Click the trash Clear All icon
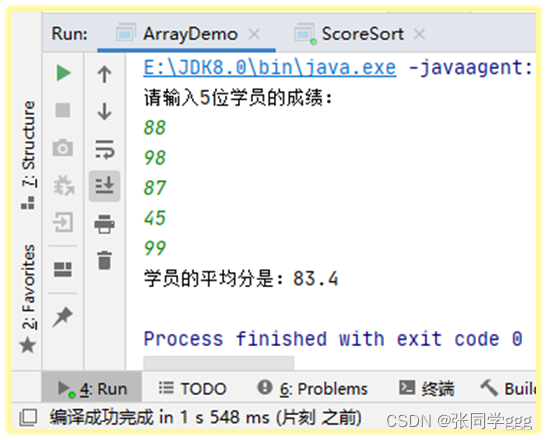The width and height of the screenshot is (547, 440). [x=104, y=260]
